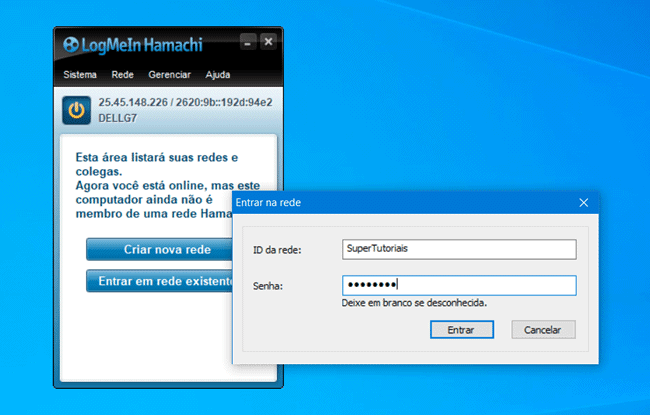Click the yellow power button icon

click(76, 109)
